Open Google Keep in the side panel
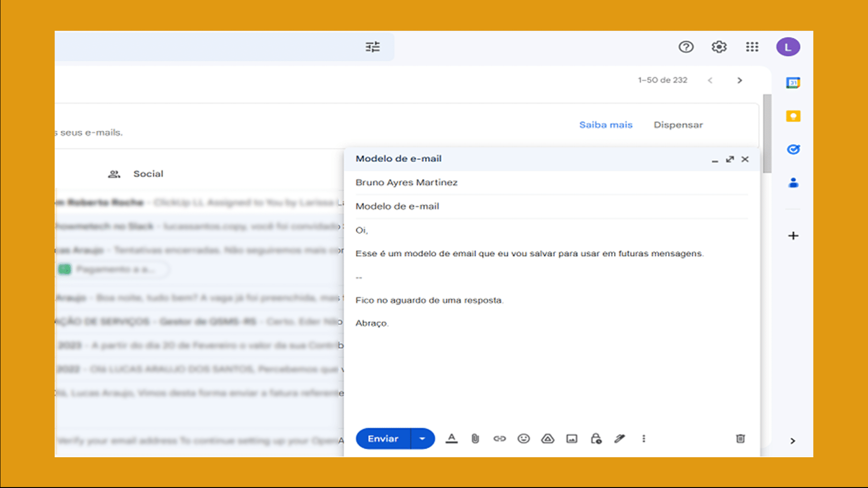 coord(793,116)
